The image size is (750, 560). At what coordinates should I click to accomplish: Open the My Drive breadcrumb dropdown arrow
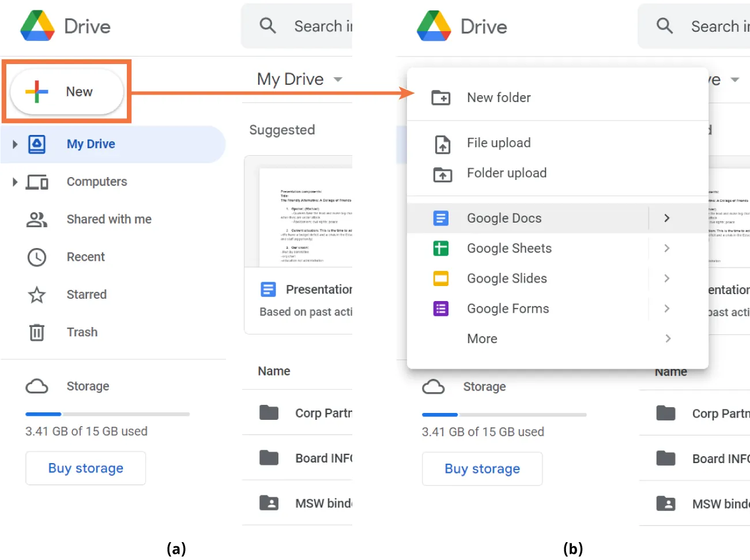(x=338, y=80)
